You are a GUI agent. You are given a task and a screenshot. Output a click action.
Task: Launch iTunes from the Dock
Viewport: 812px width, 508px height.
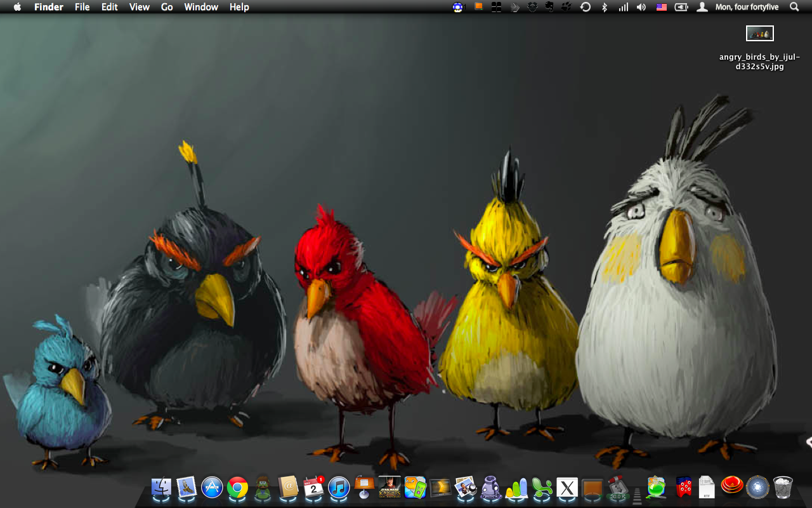pyautogui.click(x=339, y=487)
